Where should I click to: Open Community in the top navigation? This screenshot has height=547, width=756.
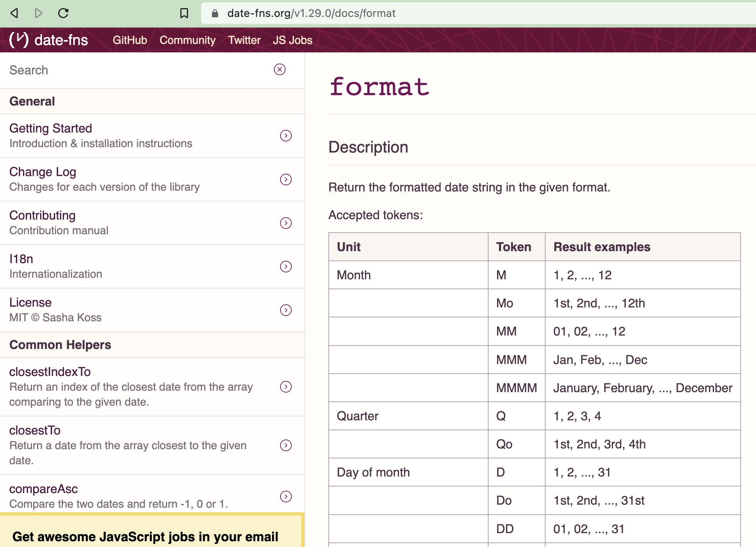click(187, 40)
